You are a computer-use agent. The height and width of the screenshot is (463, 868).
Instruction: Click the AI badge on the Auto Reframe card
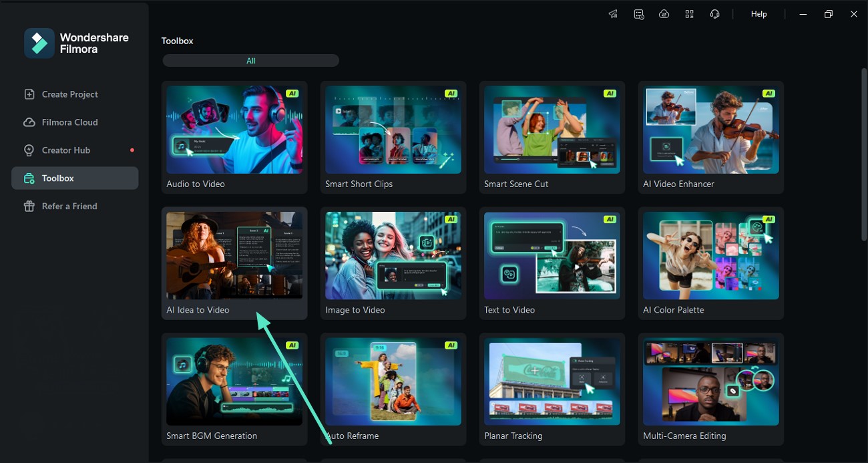pyautogui.click(x=451, y=345)
